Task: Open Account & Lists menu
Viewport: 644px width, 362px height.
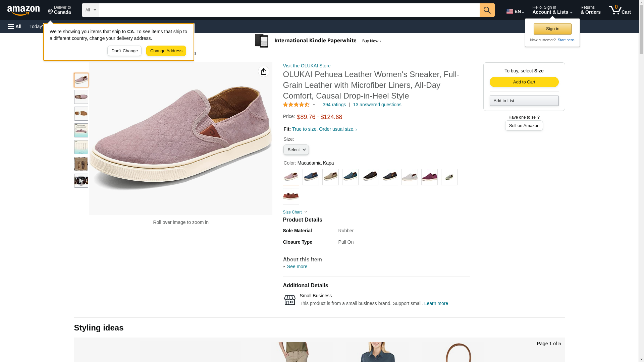Action: pyautogui.click(x=552, y=10)
